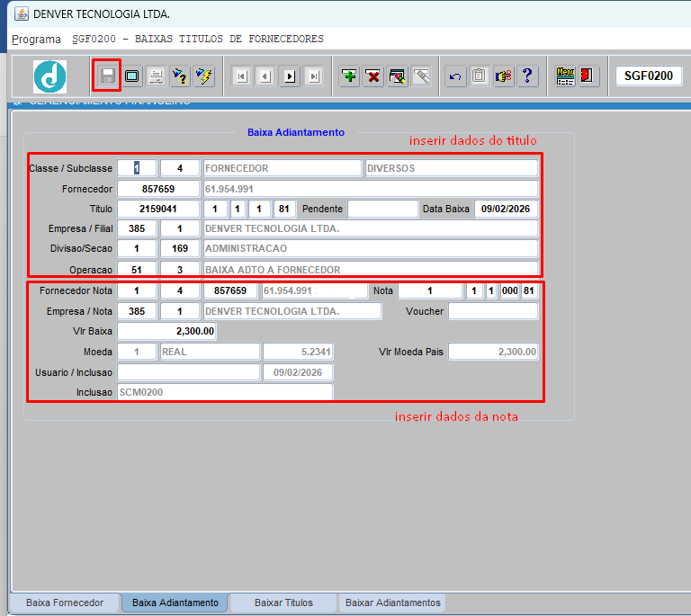Click the Vlr Baixa amount field
This screenshot has width=691, height=616.
coord(166,331)
